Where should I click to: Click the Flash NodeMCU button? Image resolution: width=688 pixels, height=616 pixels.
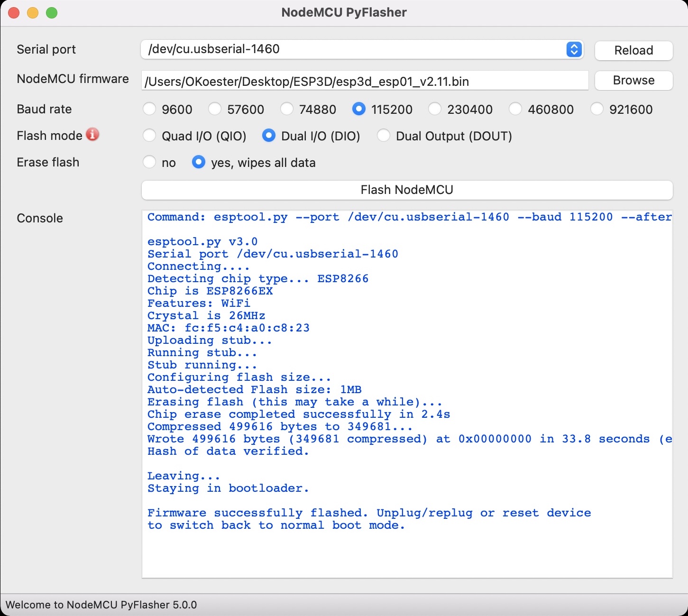click(x=407, y=190)
